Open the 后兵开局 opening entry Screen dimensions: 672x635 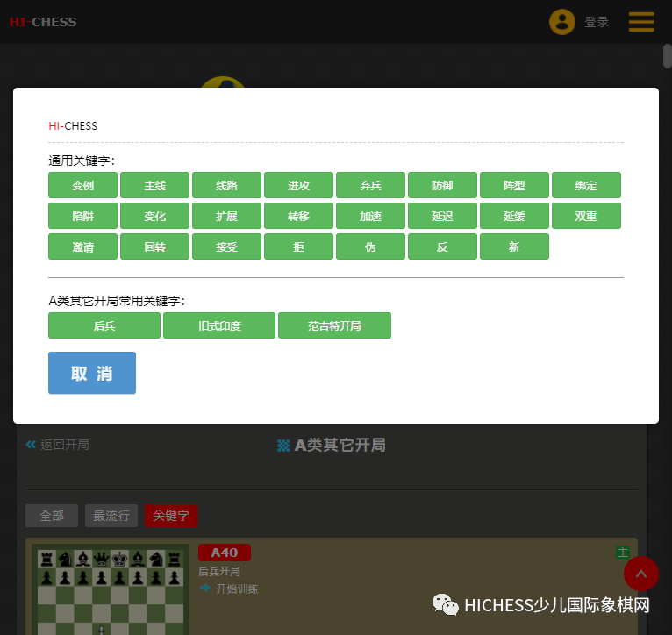(219, 571)
